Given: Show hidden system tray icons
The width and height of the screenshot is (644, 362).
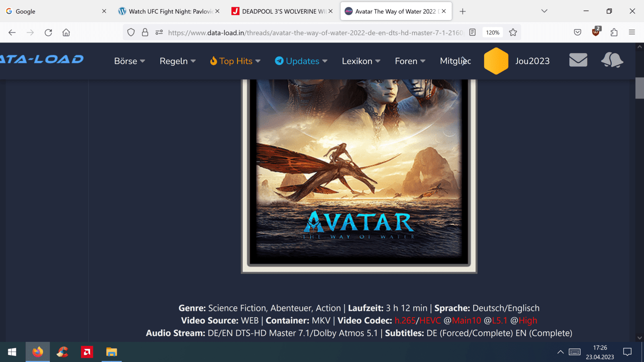Looking at the screenshot, I should pyautogui.click(x=560, y=352).
